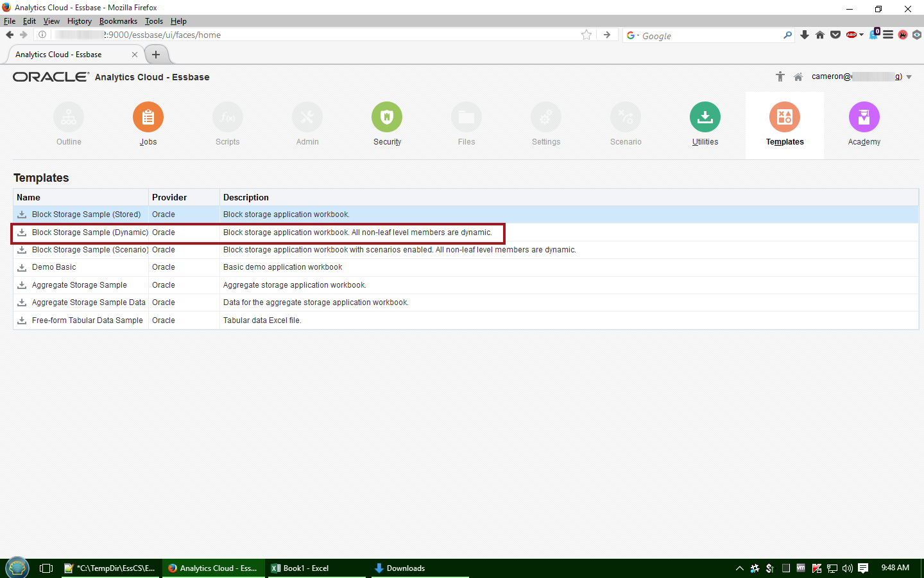The width and height of the screenshot is (924, 578).
Task: Switch to the Notepad++ EssCS taskbar item
Action: [110, 568]
